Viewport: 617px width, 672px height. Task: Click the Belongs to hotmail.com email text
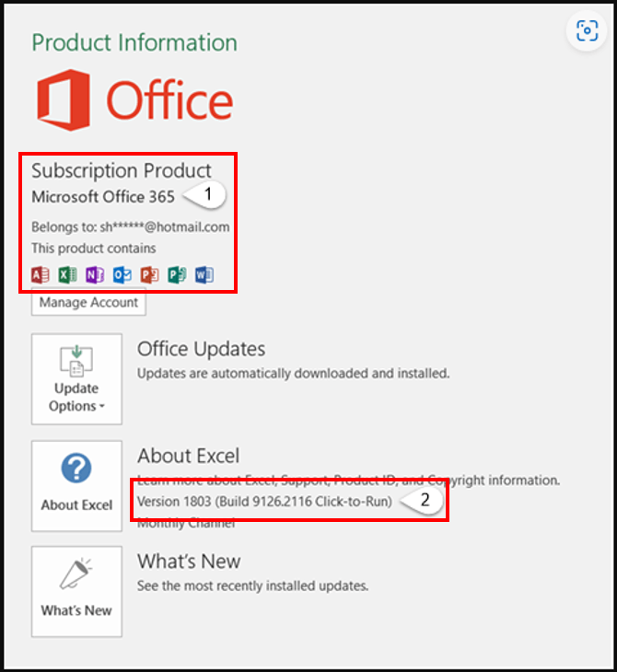(131, 226)
